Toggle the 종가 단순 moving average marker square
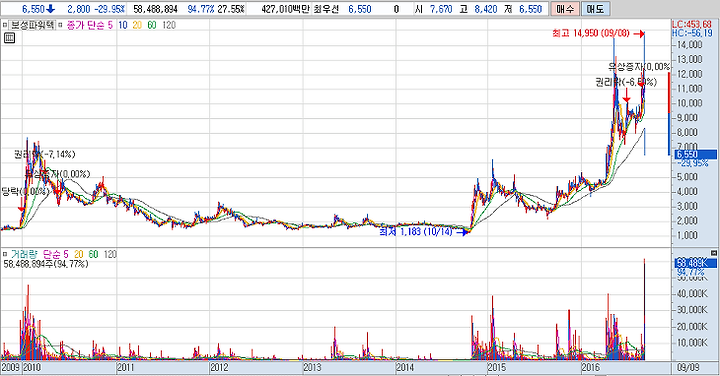 coord(60,25)
